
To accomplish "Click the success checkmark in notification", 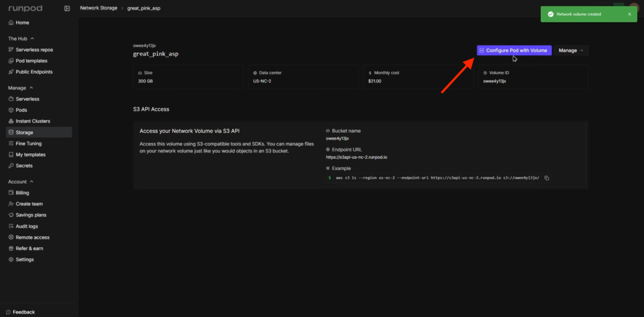I will 551,14.
